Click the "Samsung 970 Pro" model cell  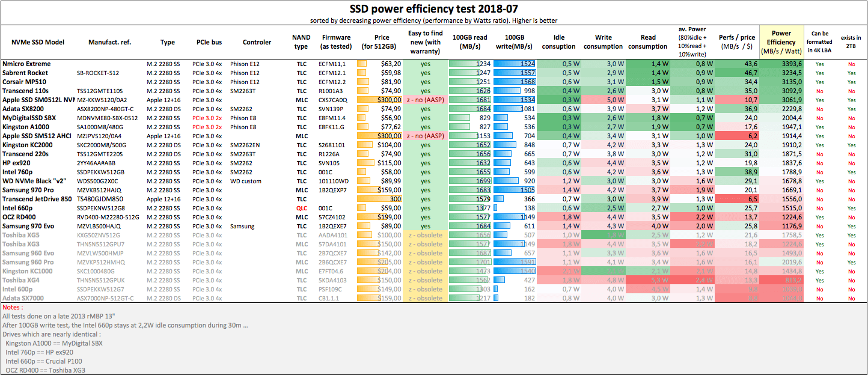28,190
